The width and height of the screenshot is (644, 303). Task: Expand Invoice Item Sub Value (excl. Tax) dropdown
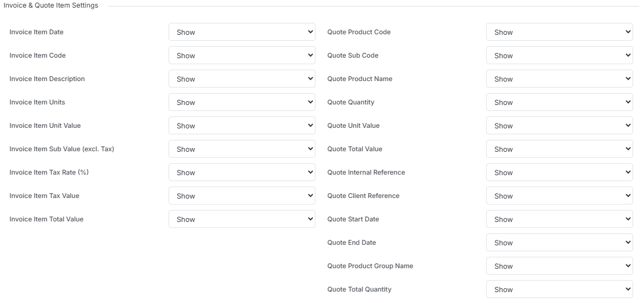(x=242, y=149)
